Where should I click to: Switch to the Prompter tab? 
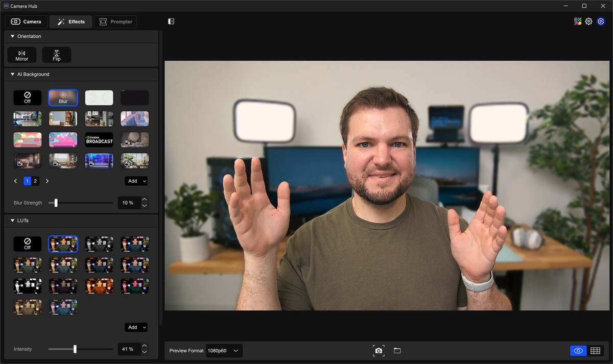[115, 22]
